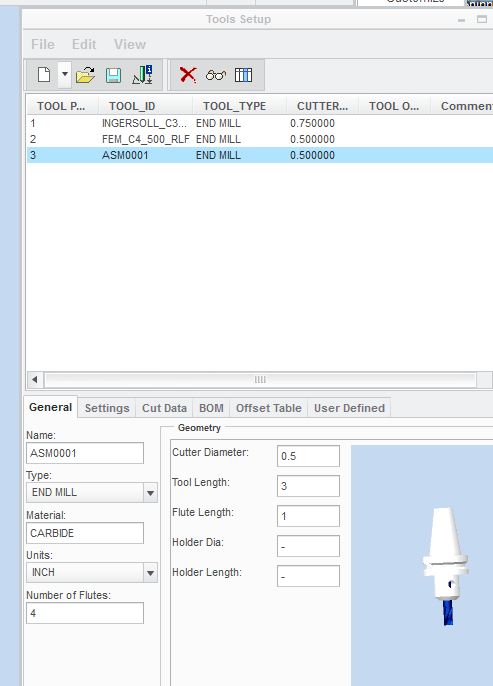The height and width of the screenshot is (686, 493).
Task: Select the FEM_C4_500_RLF tool row
Action: [260, 139]
